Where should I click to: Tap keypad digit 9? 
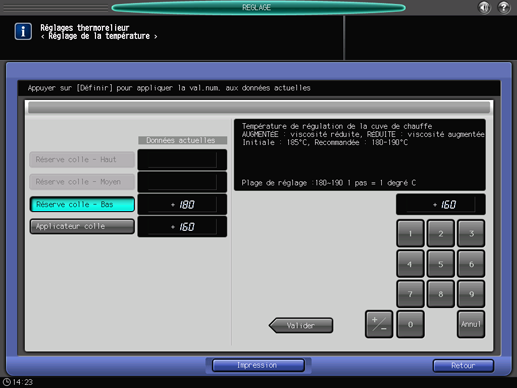click(471, 294)
